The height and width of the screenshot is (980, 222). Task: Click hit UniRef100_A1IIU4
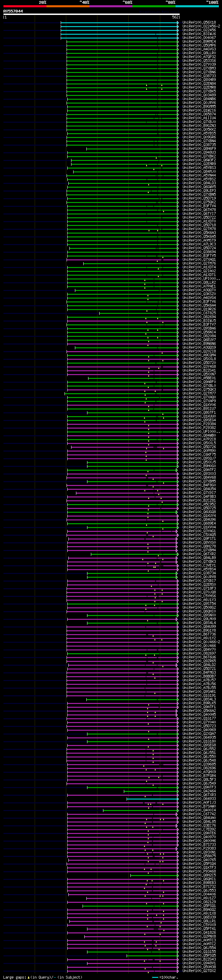(x=199, y=118)
